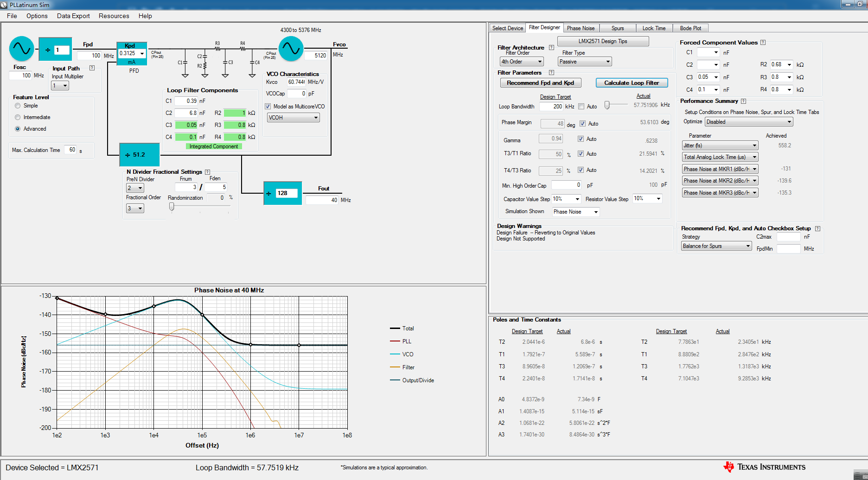Image resolution: width=868 pixels, height=480 pixels.
Task: Adjust the Loop Bandwidth slider handle
Action: tap(607, 106)
